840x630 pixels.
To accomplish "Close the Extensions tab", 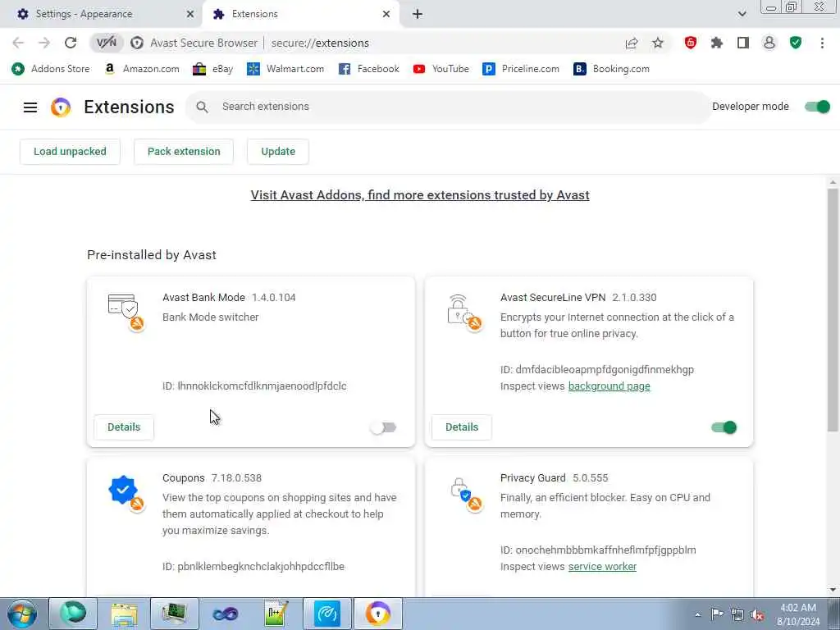I will pos(386,14).
